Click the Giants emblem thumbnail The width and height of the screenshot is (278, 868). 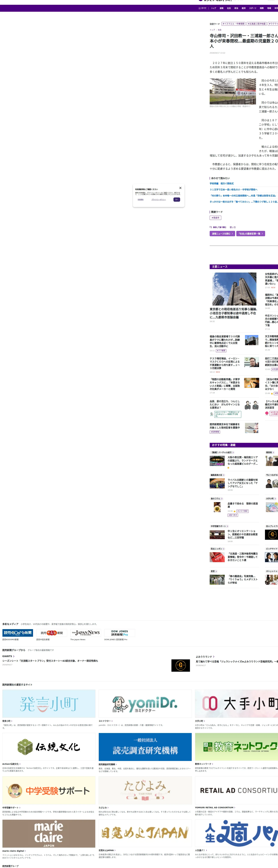pos(181,665)
